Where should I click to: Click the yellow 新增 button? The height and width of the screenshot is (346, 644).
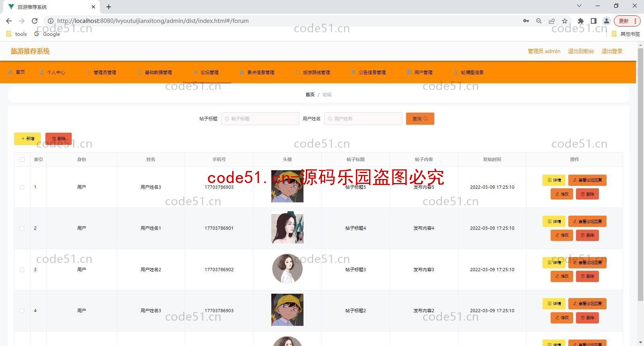(27, 139)
